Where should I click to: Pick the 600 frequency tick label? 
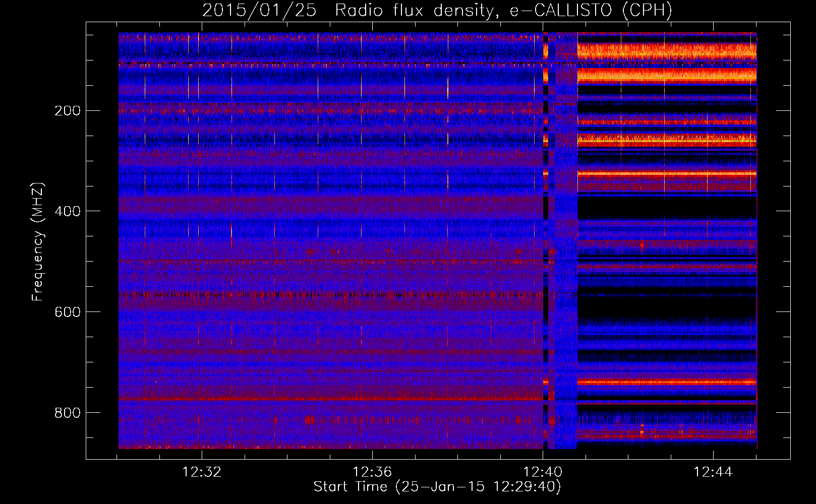click(x=67, y=312)
